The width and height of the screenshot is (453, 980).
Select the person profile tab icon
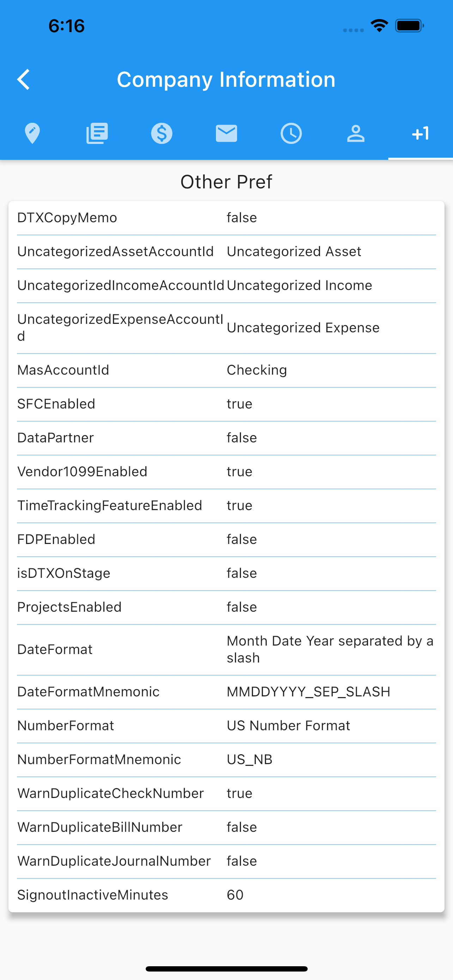coord(356,133)
